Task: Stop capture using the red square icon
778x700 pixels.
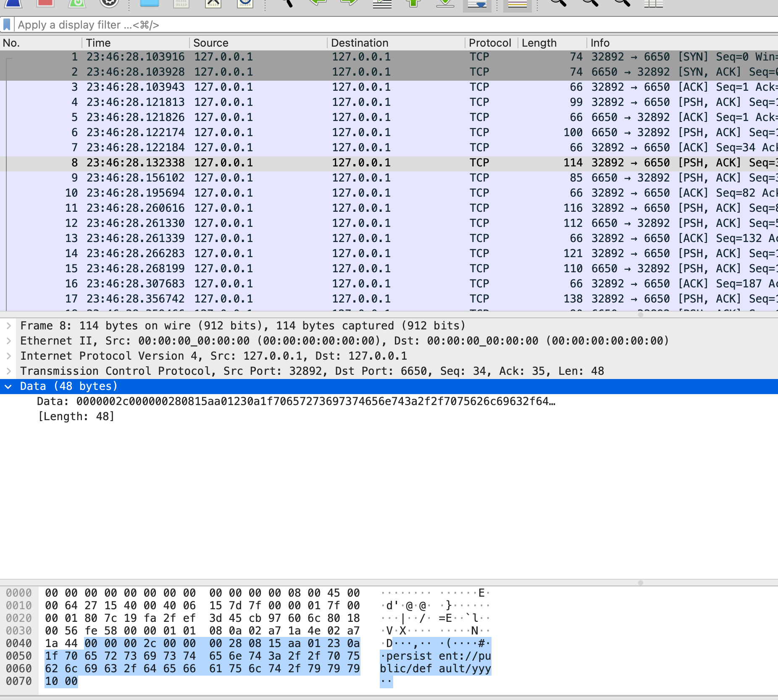Action: coord(45,3)
